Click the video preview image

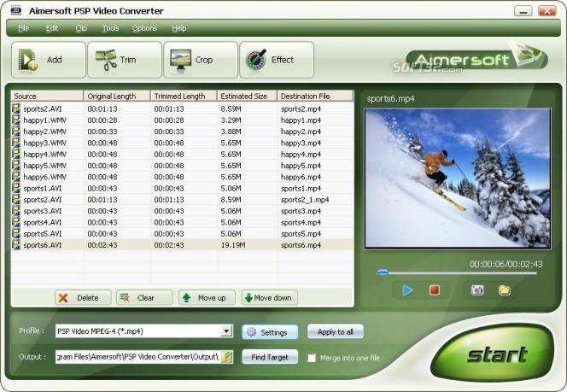pos(458,178)
